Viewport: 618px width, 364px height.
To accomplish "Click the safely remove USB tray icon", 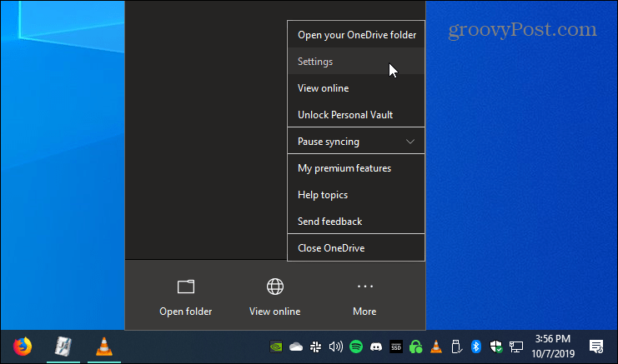I will [x=456, y=347].
